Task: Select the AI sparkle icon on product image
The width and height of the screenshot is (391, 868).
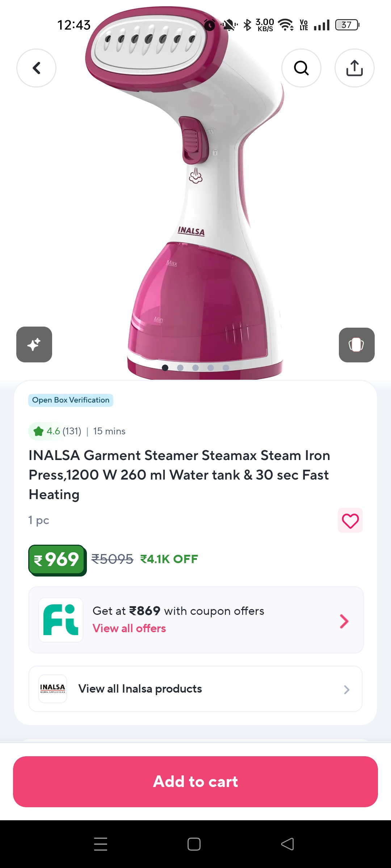Action: pos(34,344)
